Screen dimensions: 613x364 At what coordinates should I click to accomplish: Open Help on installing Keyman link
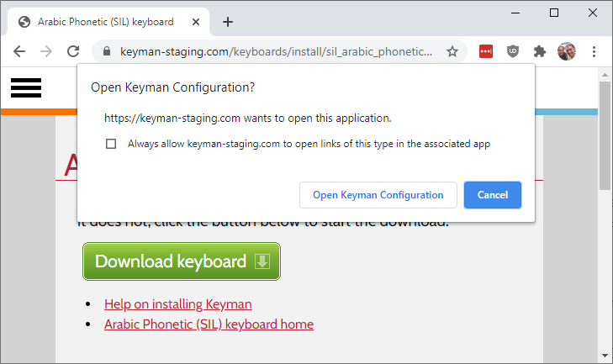pos(178,304)
